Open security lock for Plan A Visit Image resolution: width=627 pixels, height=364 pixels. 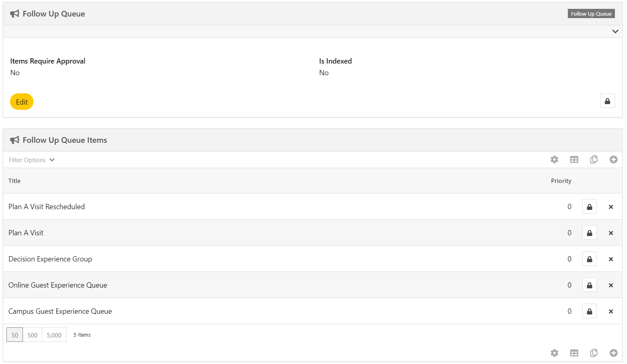pyautogui.click(x=590, y=233)
